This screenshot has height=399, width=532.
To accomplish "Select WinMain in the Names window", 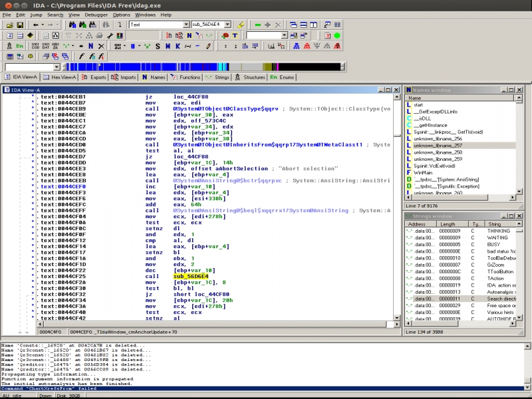I will [x=423, y=173].
